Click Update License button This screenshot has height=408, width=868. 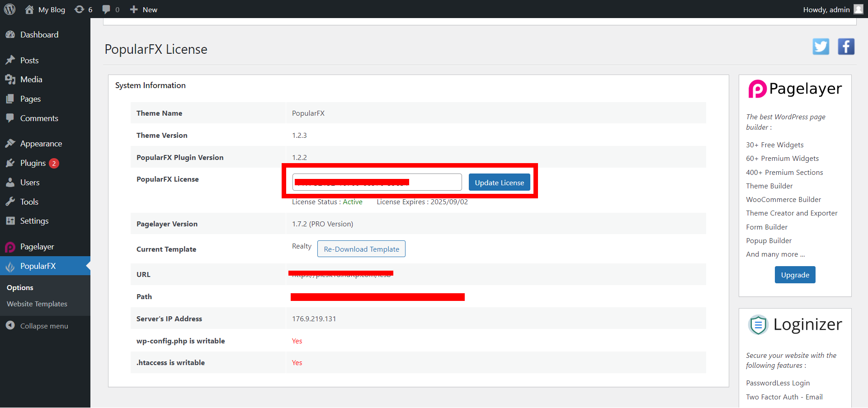point(499,183)
